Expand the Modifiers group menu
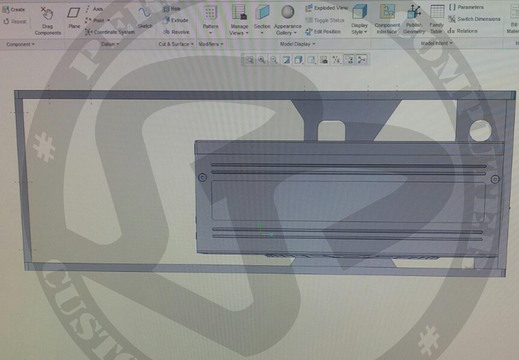Viewport: 519px width, 360px height. click(x=211, y=44)
